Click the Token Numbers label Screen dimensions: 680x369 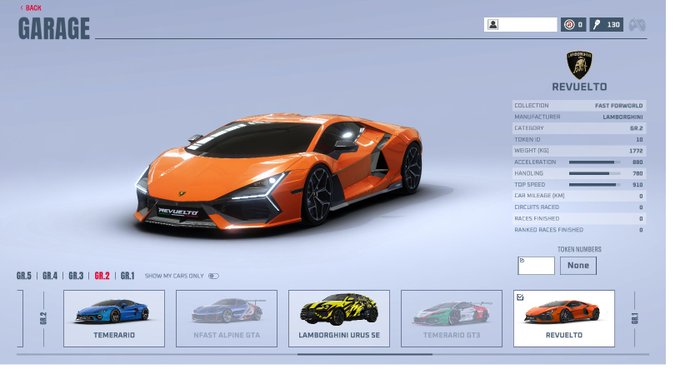click(x=579, y=249)
